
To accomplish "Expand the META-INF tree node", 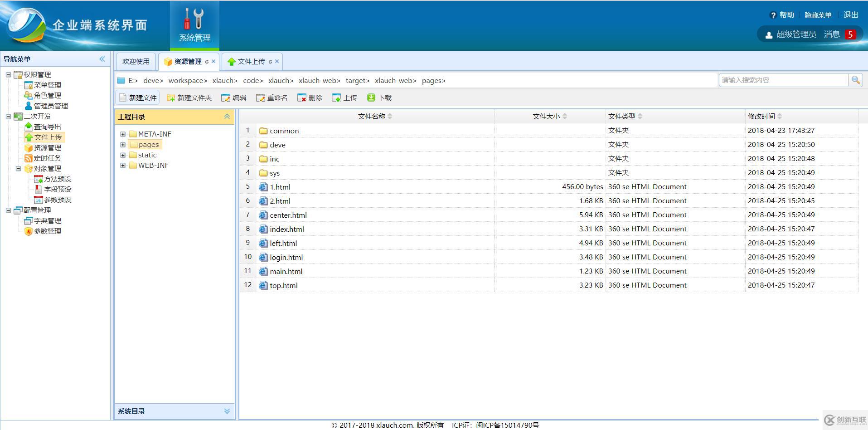I will (x=123, y=133).
